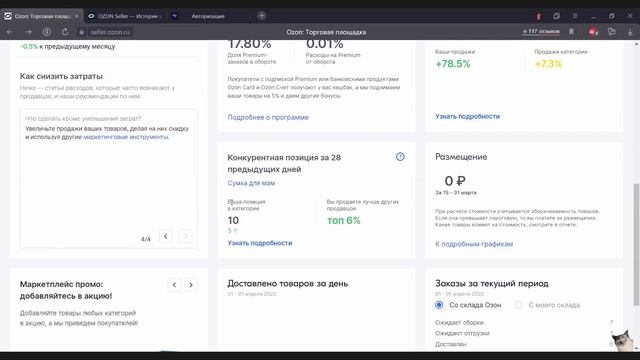Viewport: 640px width, 360px height.
Task: Open the red extension icon in the address bar
Action: (x=593, y=32)
